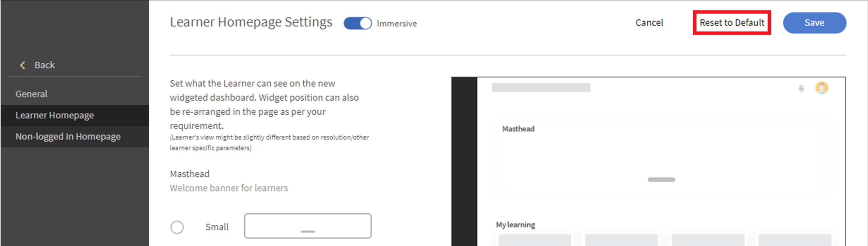Click the first My learning card placeholder
This screenshot has height=246, width=868.
click(535, 240)
